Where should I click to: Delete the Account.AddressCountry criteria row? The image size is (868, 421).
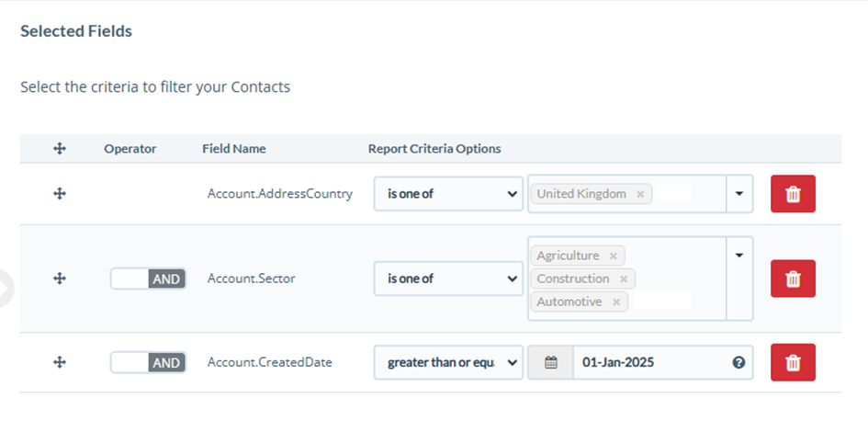point(793,194)
